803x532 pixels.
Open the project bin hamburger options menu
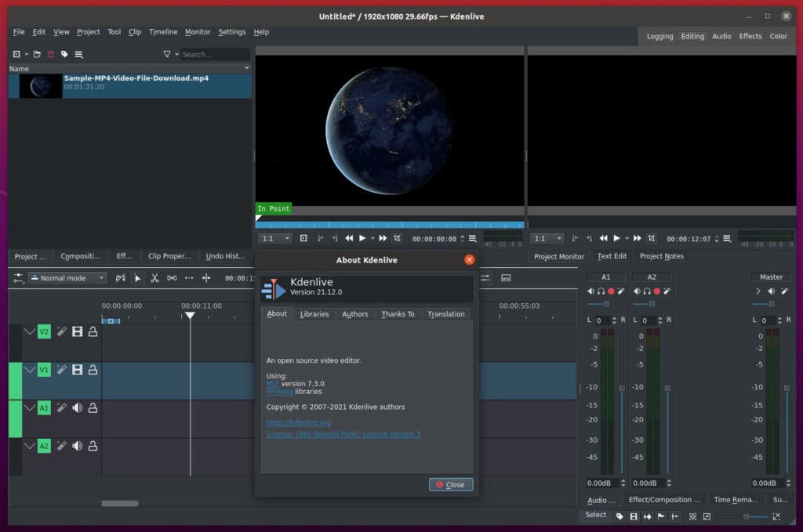(x=79, y=54)
